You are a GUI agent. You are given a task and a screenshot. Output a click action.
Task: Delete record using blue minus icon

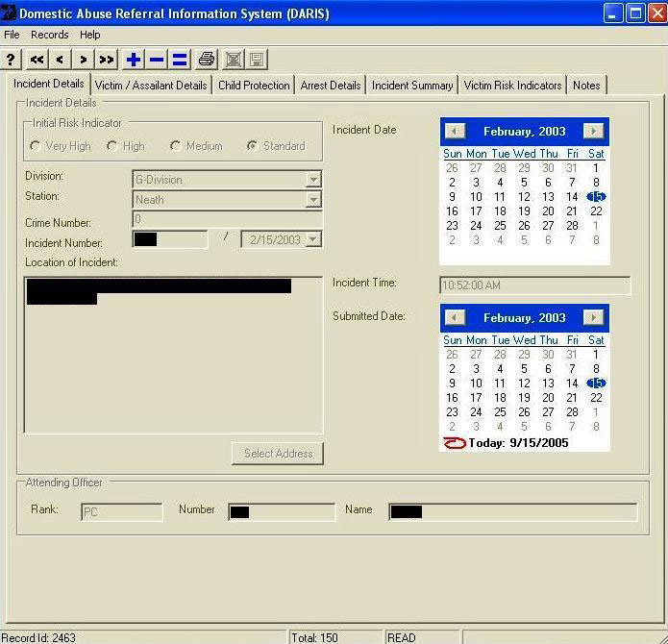tap(157, 60)
